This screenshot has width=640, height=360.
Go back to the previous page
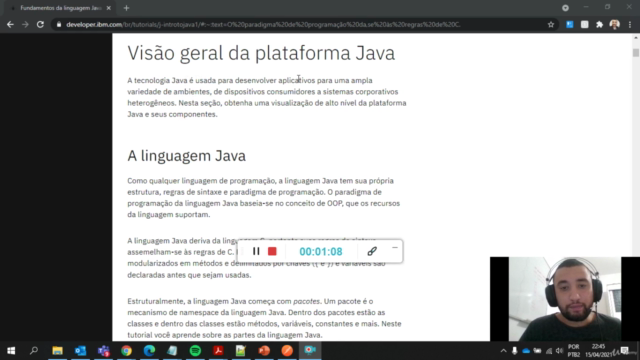(x=10, y=24)
